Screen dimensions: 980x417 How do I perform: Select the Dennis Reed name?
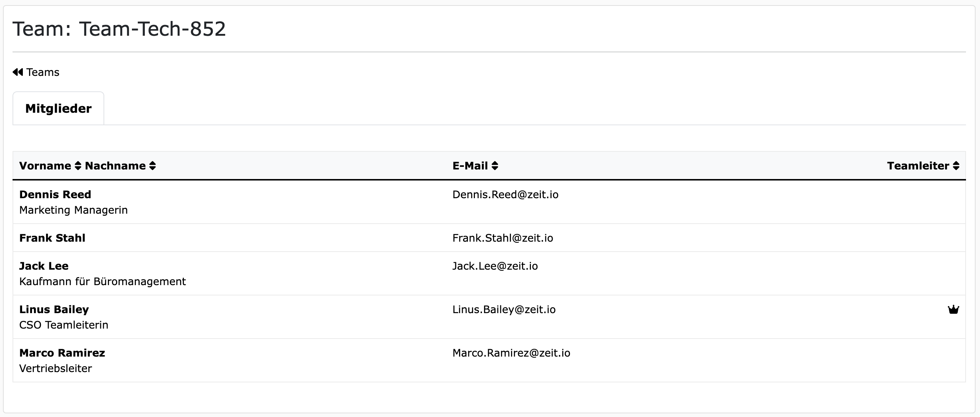(55, 195)
